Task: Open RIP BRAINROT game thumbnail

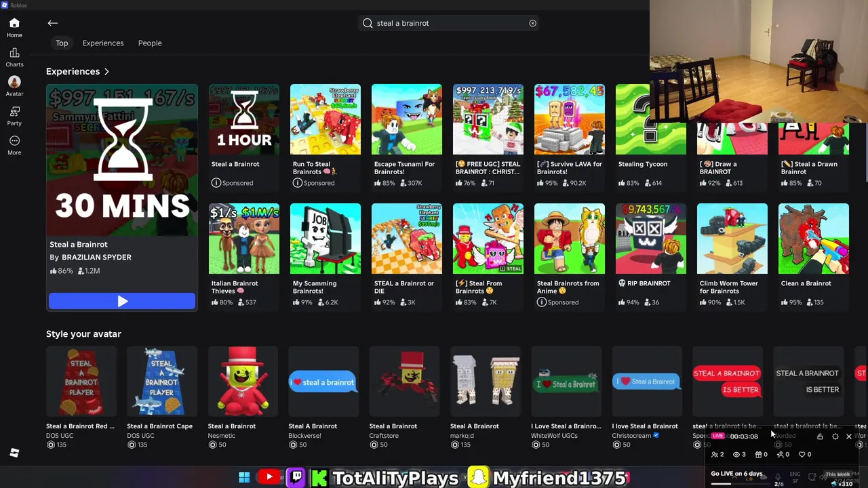Action: (x=651, y=239)
